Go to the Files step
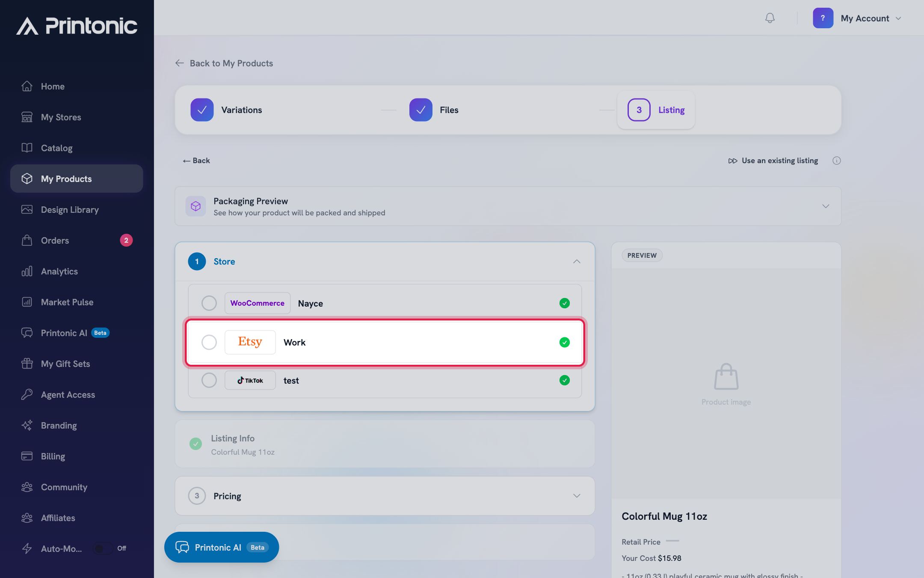The height and width of the screenshot is (578, 924). (434, 110)
